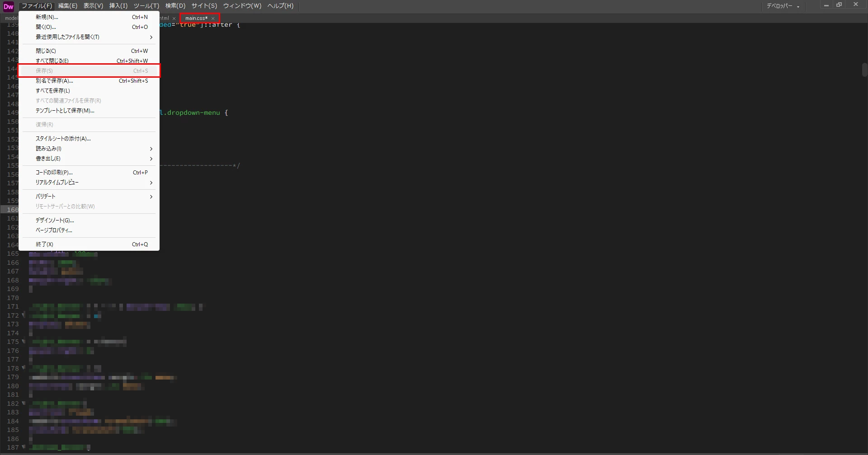Choose ページプロパティ... entry

pyautogui.click(x=89, y=230)
